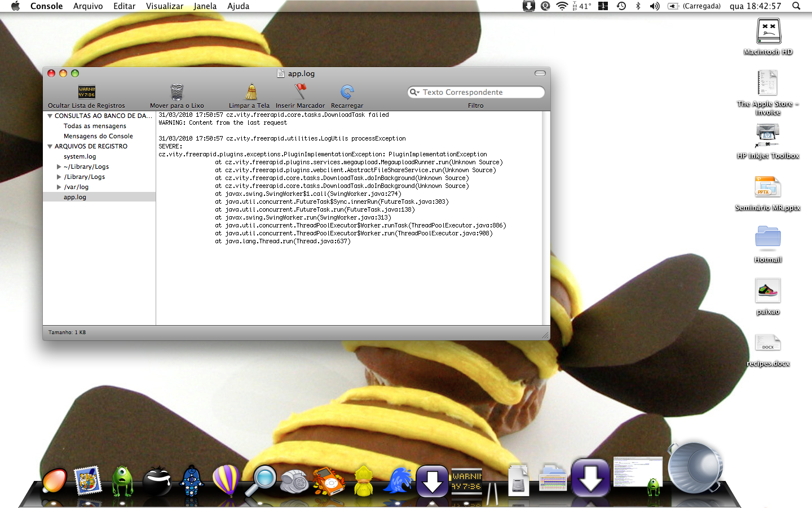The image size is (812, 508).
Task: Click the Ocultar Lista de Registros toolbar icon
Action: (x=86, y=92)
